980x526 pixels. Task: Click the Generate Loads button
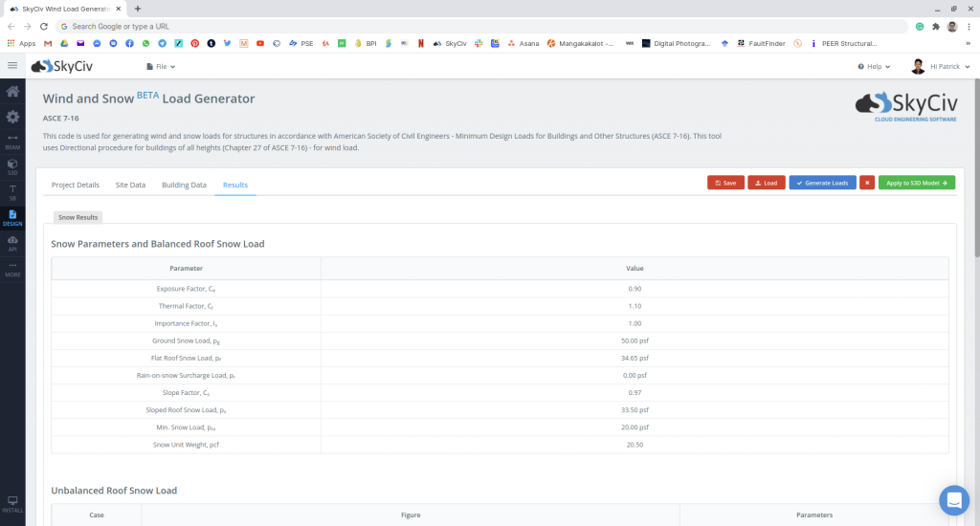[822, 183]
